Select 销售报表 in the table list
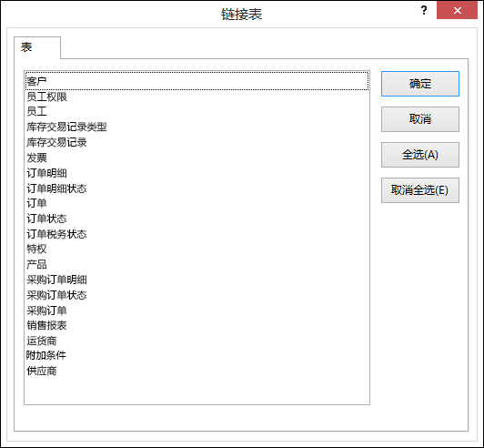 [x=197, y=325]
